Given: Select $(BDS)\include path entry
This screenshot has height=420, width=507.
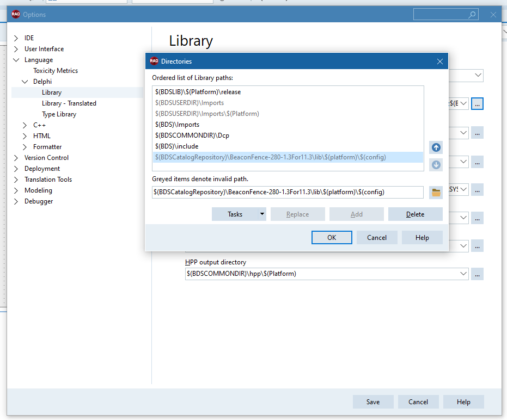Looking at the screenshot, I should tap(288, 146).
